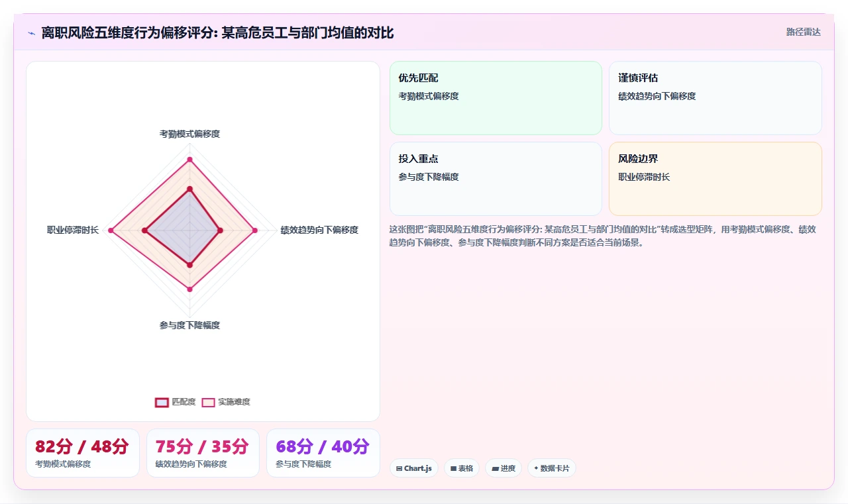Click 匹配度 point on 参与度下降幅度 axis
This screenshot has height=504, width=848.
click(189, 265)
